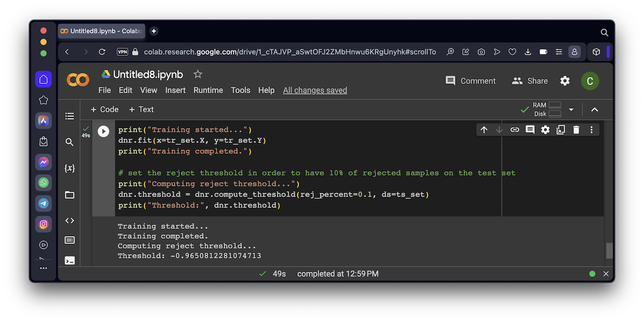The width and height of the screenshot is (644, 321).
Task: Open the variables inspector {x} panel
Action: pos(69,168)
